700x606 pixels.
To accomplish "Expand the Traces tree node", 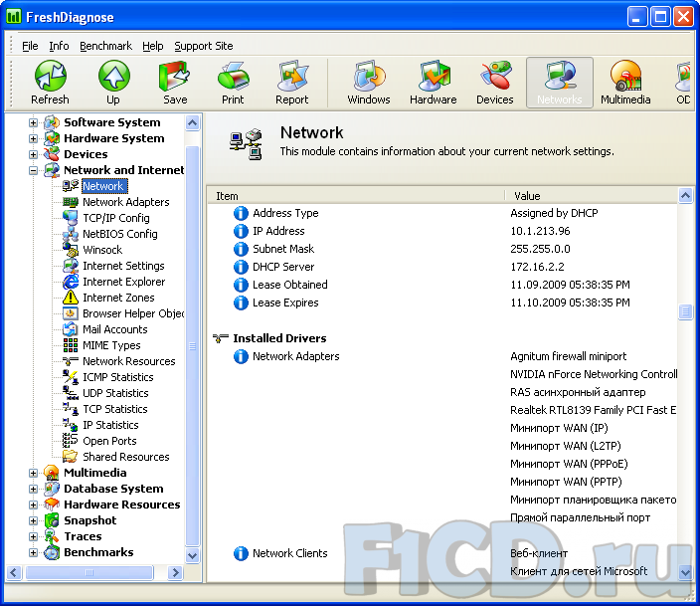I will (x=33, y=536).
